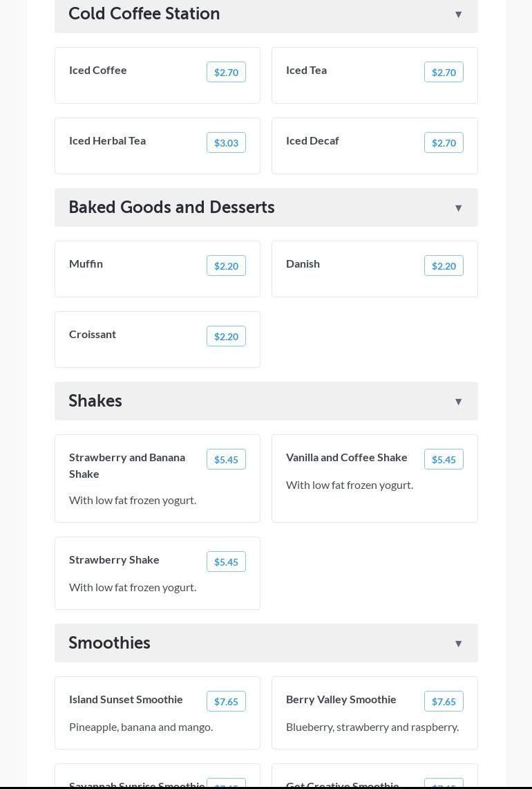This screenshot has height=789, width=532.
Task: Select the Shakes section header
Action: [x=95, y=401]
